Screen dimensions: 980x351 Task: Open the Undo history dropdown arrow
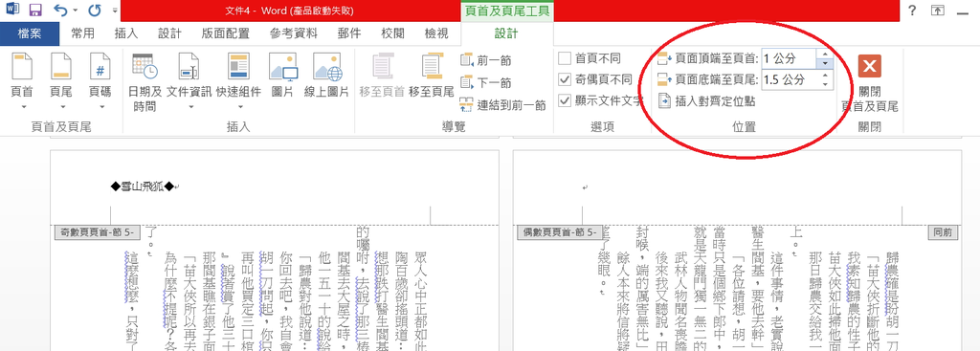(75, 11)
